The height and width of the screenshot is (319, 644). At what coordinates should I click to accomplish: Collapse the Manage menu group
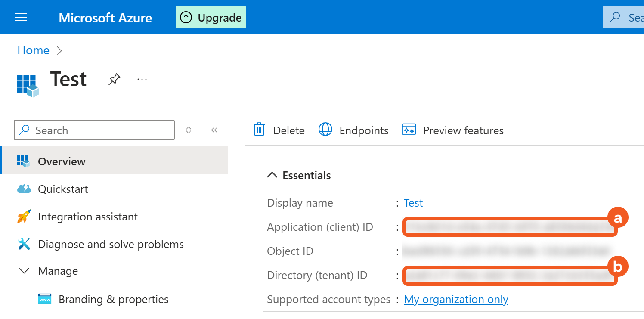25,271
